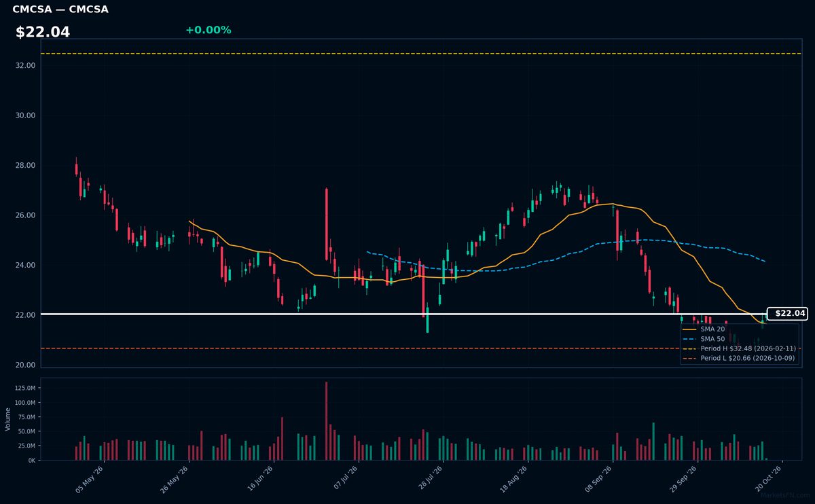Click the 22.00 price axis label
Screen dimensions: 815x504
click(x=24, y=315)
